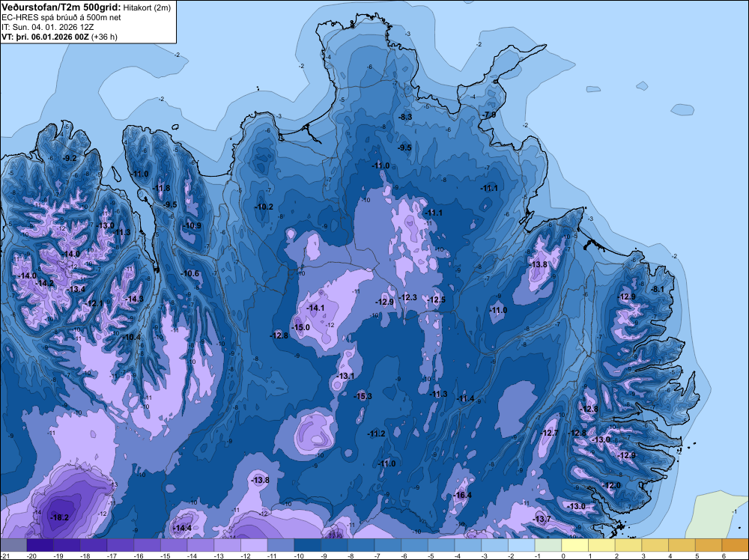This screenshot has width=749, height=560.
Task: Click the '-10.9' temperature label
Action: 192,226
